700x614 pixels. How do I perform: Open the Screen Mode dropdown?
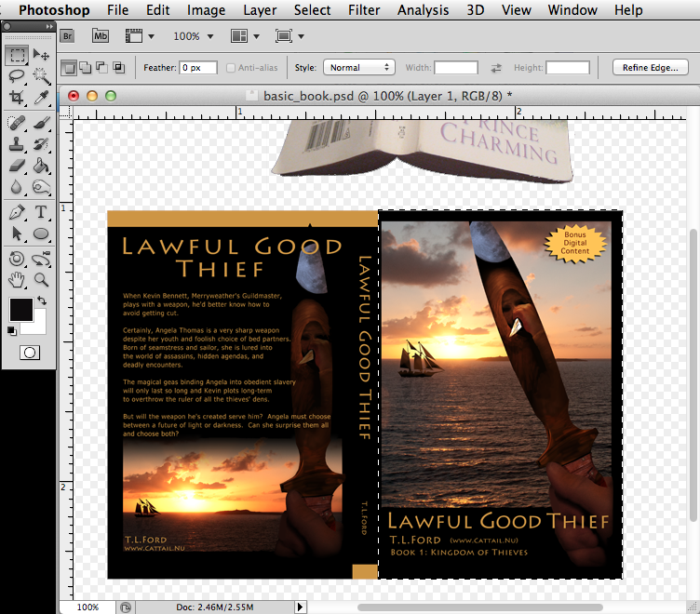pos(289,36)
